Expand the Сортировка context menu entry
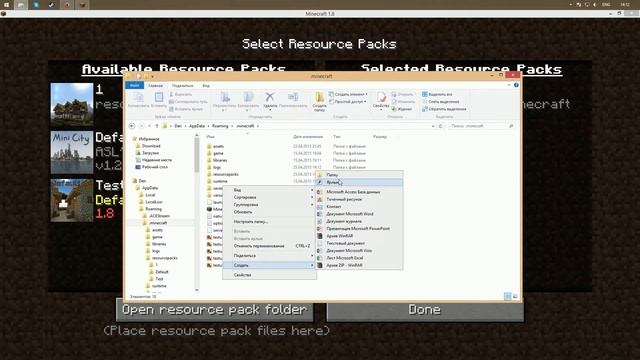640x360 pixels. (269, 197)
